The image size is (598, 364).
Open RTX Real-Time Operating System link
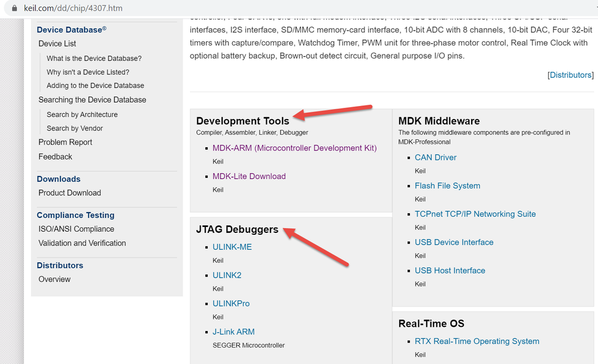pyautogui.click(x=477, y=341)
